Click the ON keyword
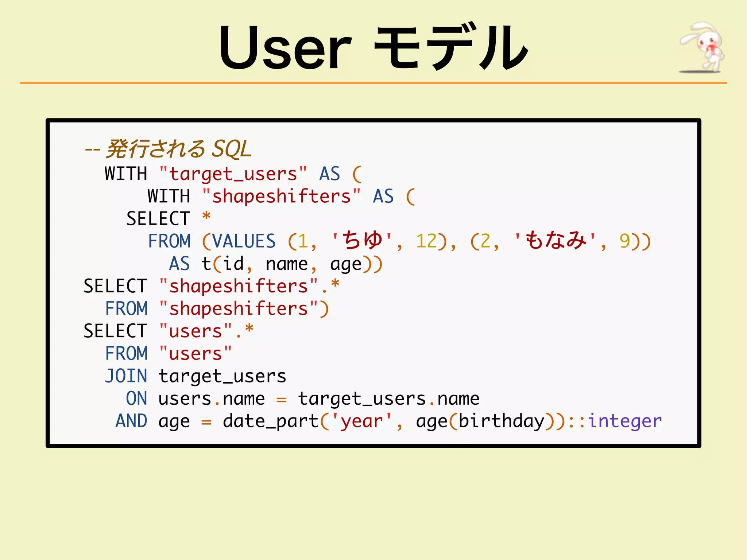Screen dimensions: 747x560 pos(136,398)
